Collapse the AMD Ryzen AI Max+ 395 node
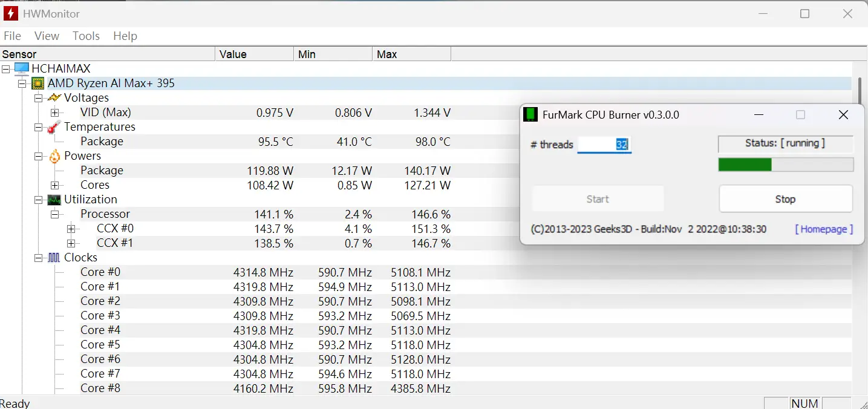The height and width of the screenshot is (409, 868). 22,83
